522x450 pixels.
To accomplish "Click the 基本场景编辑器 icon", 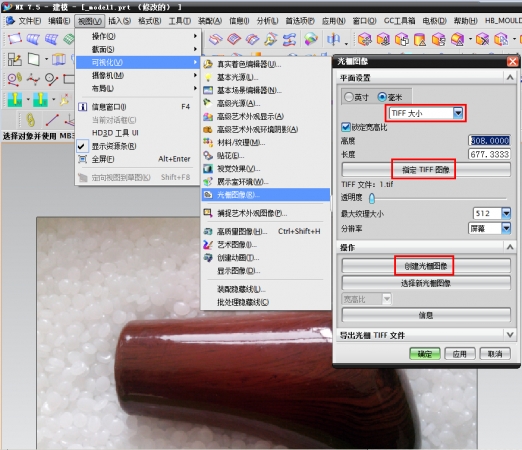I will click(208, 90).
